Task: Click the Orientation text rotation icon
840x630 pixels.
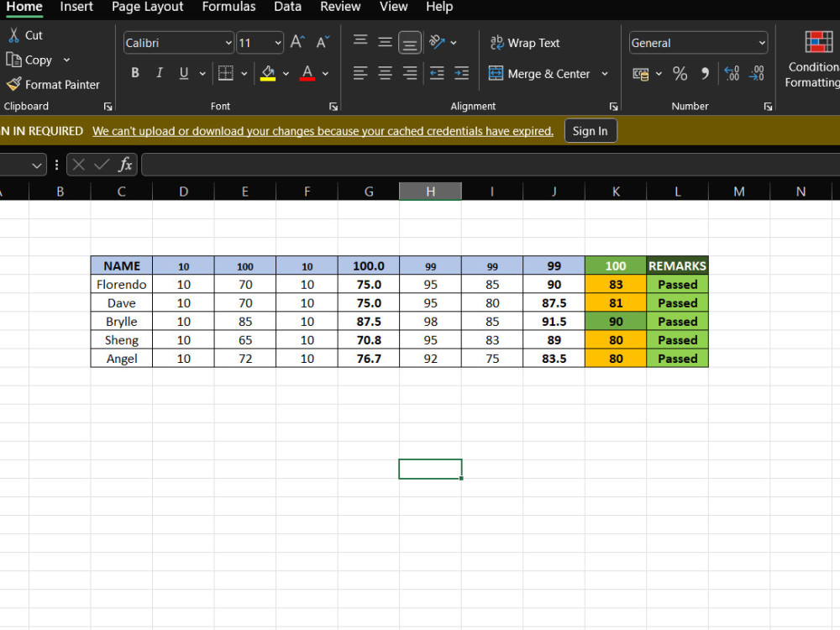Action: click(437, 42)
